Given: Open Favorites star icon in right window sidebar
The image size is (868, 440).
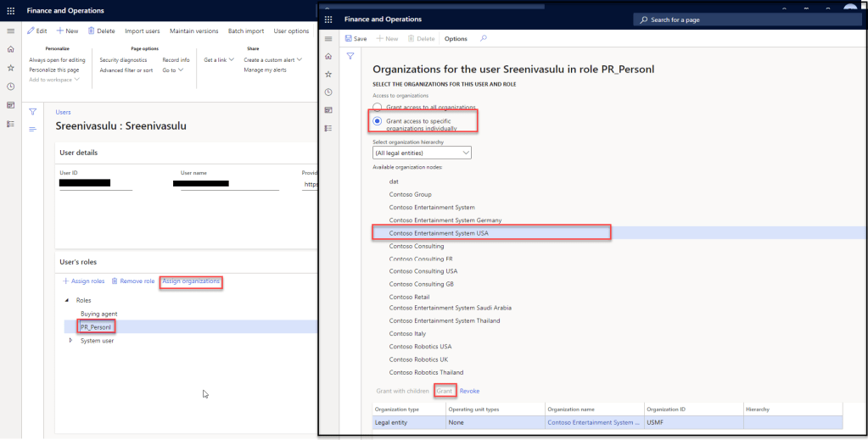Looking at the screenshot, I should point(329,74).
